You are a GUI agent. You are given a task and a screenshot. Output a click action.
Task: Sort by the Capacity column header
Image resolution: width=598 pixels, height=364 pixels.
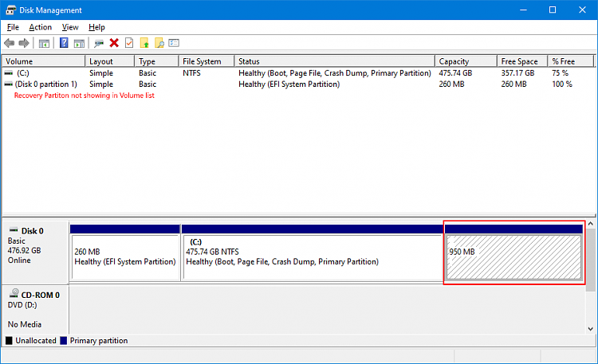pos(465,61)
